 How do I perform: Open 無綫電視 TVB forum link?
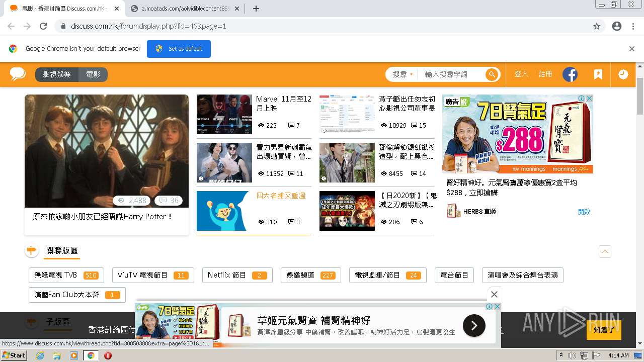pos(66,275)
